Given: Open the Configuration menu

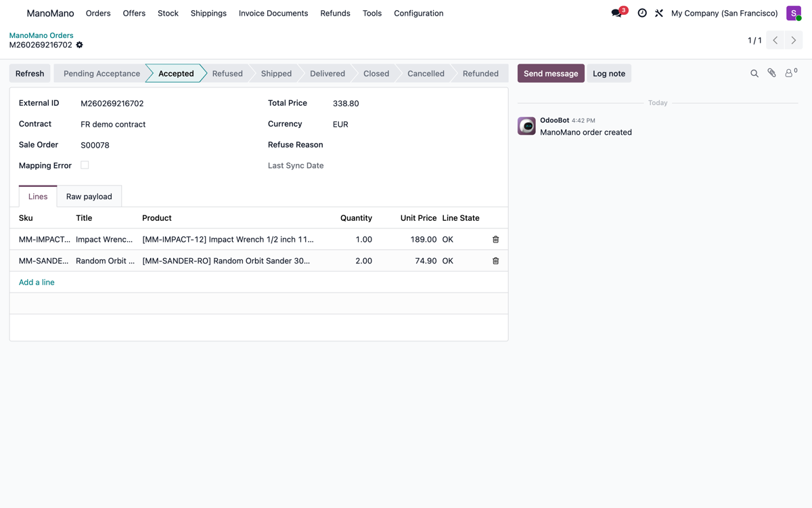Looking at the screenshot, I should pyautogui.click(x=419, y=13).
